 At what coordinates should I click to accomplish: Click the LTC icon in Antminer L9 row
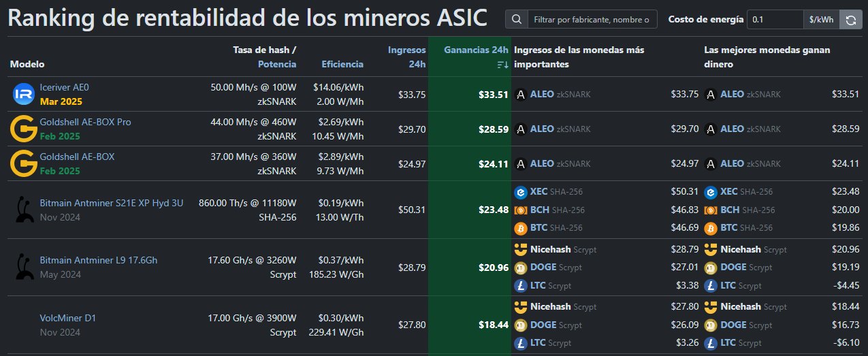(x=521, y=285)
